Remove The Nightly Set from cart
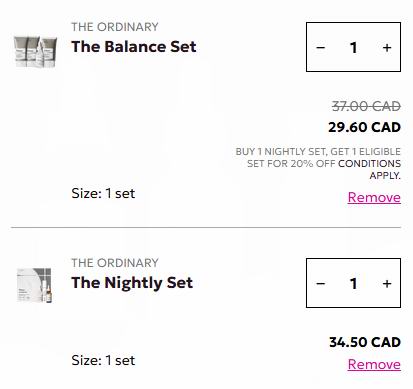Screen dimensions: 413x389 (374, 364)
